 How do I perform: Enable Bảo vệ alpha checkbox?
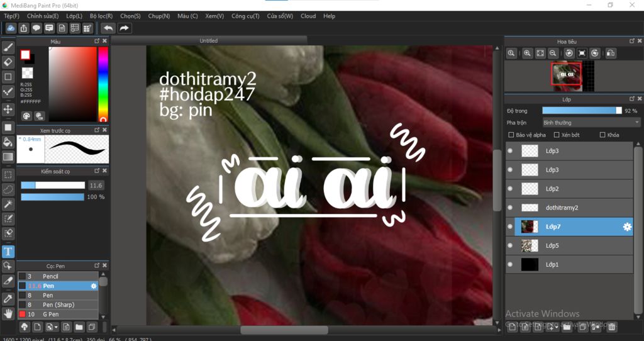(511, 135)
